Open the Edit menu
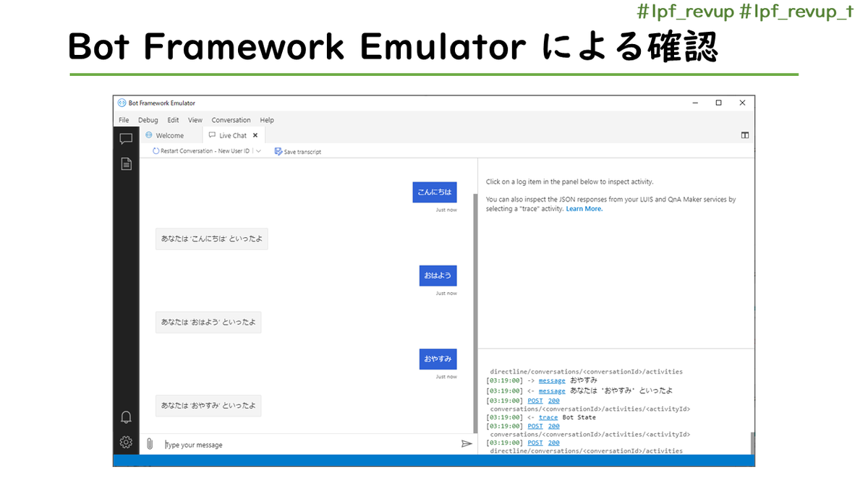Viewport: 868px width, 488px height. (x=173, y=120)
